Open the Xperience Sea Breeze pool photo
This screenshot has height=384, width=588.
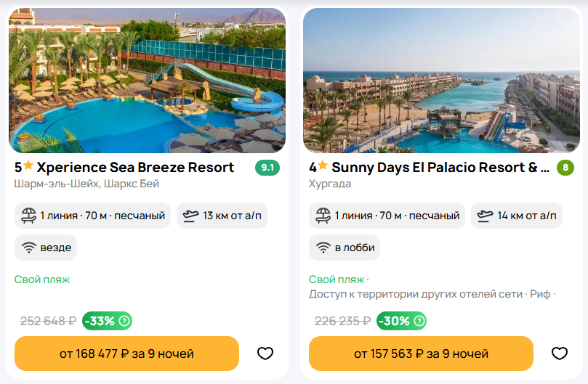point(147,80)
